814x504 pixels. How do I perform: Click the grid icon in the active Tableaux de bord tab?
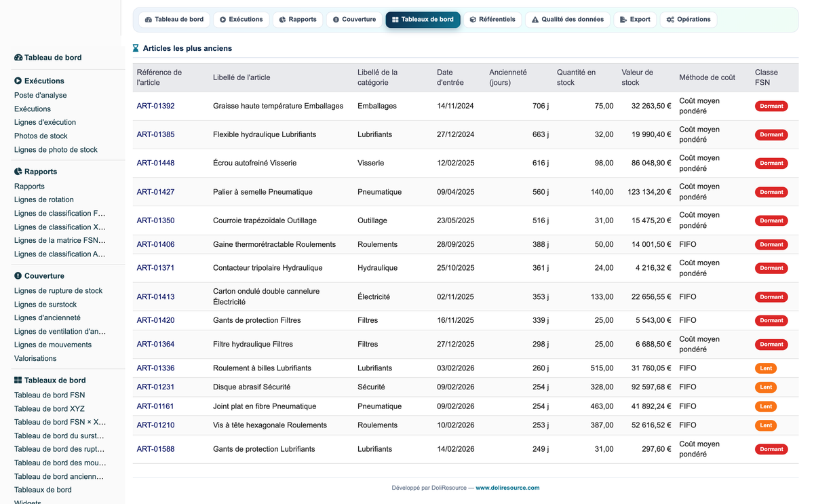point(395,20)
